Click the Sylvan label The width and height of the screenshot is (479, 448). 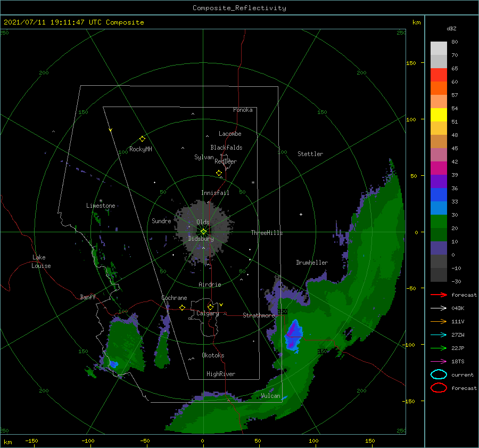pyautogui.click(x=204, y=157)
